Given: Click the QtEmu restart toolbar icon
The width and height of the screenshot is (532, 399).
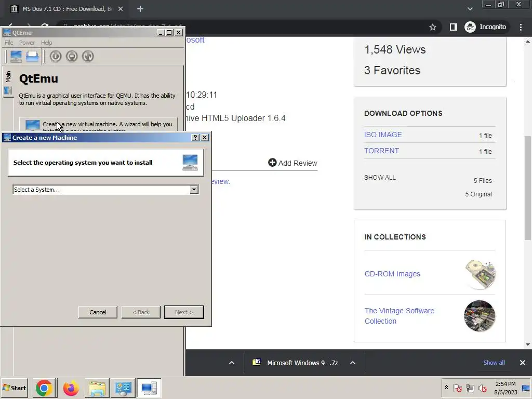Looking at the screenshot, I should pyautogui.click(x=88, y=56).
